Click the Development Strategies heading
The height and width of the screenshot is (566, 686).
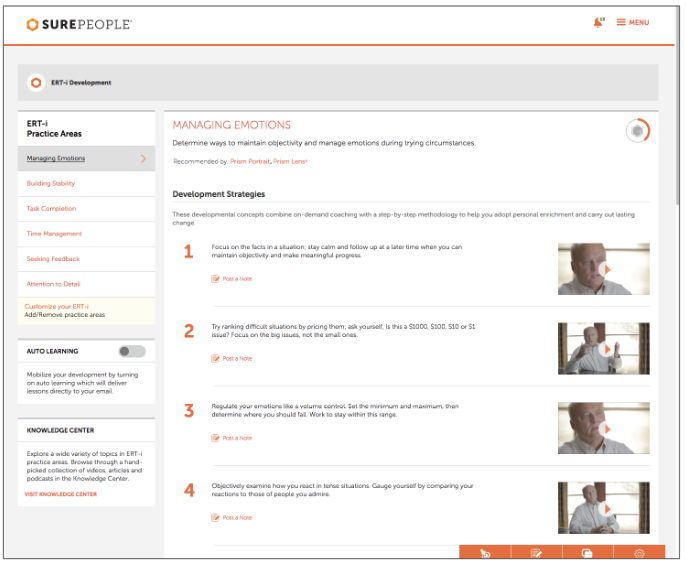pos(219,194)
